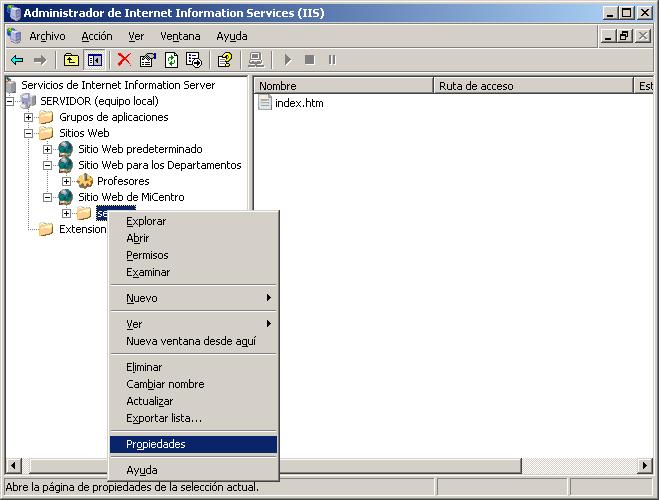Toggle the show/hide console tree icon
This screenshot has height=500, width=659.
click(x=95, y=60)
